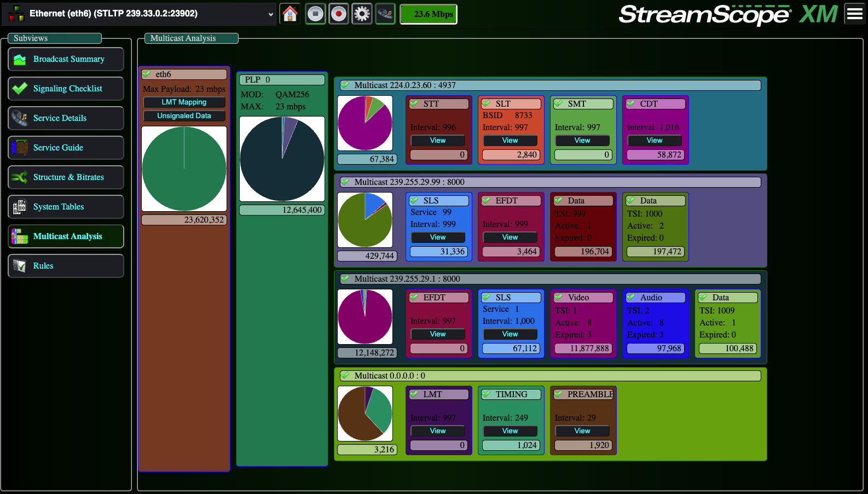The width and height of the screenshot is (868, 494).
Task: Click the PLP 0 header label
Action: coord(282,80)
